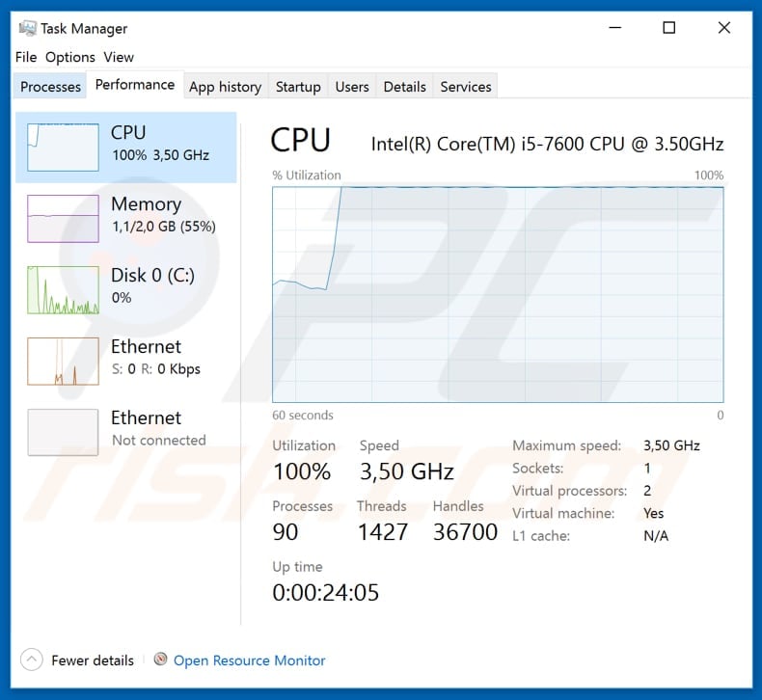Click the Processes count 90
Viewport: 762px width, 700px height.
tap(286, 532)
